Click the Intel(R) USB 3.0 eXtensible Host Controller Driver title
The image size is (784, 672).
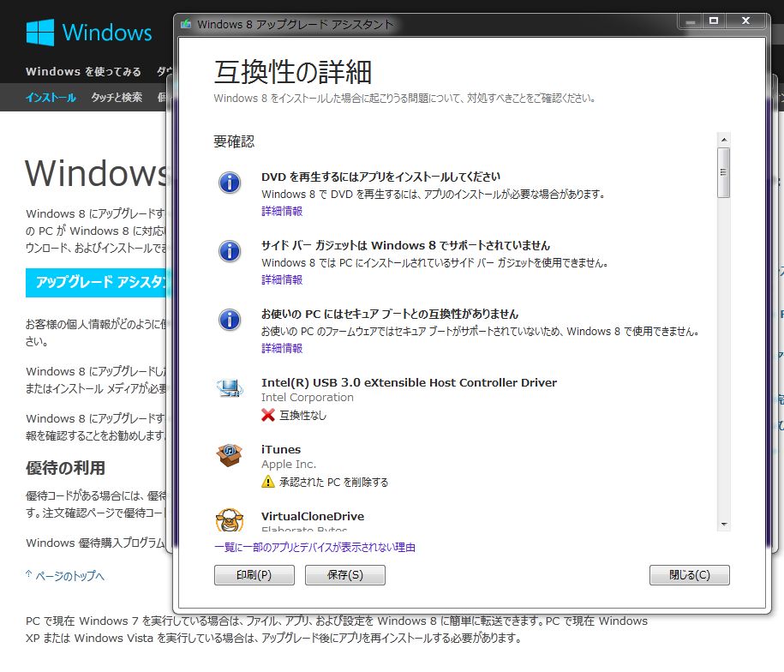409,382
